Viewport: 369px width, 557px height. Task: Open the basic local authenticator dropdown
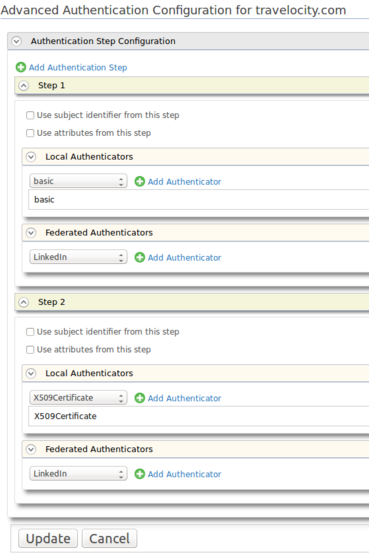[78, 181]
